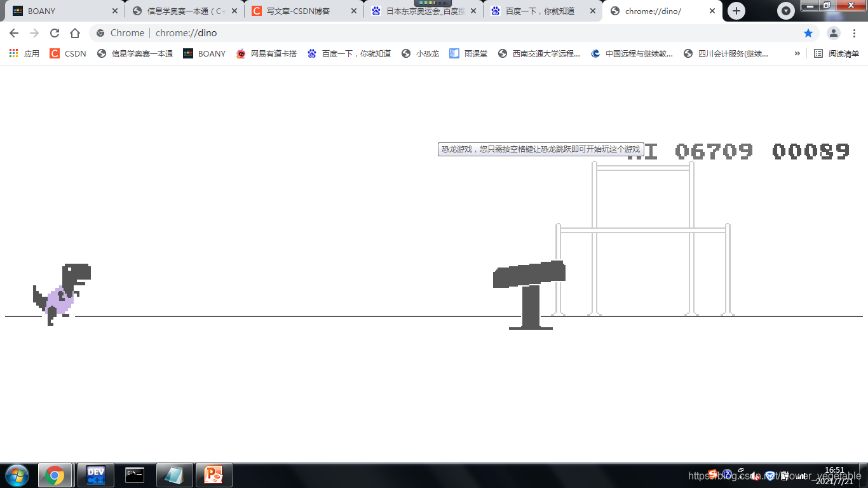This screenshot has height=488, width=868.
Task: Go back to the previous page
Action: 14,33
